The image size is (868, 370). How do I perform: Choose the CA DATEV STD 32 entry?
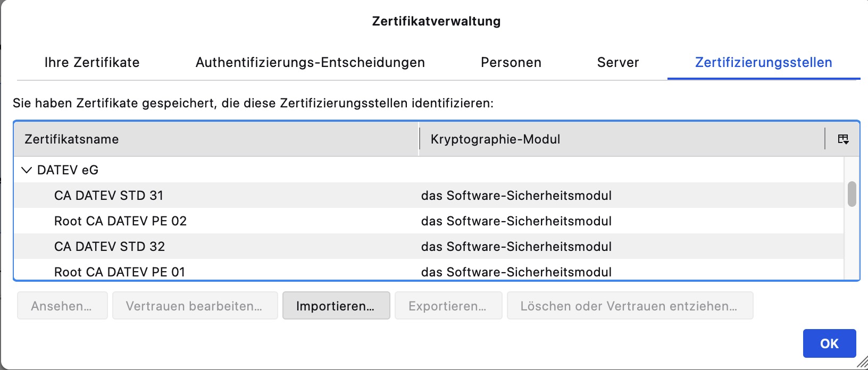110,247
